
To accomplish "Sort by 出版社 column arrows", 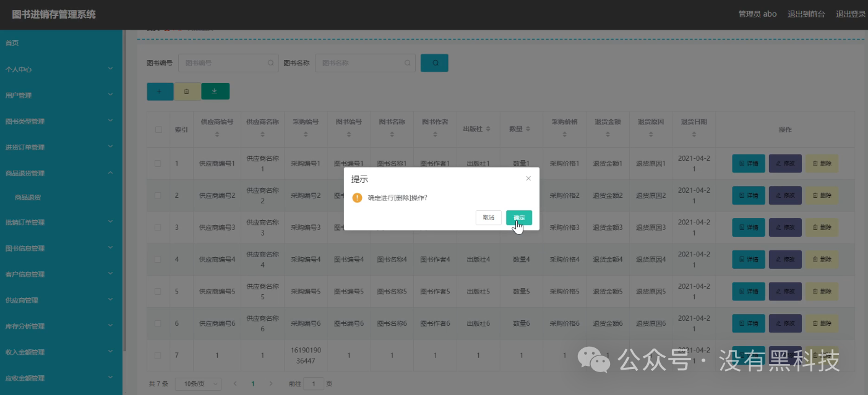I will coord(488,129).
